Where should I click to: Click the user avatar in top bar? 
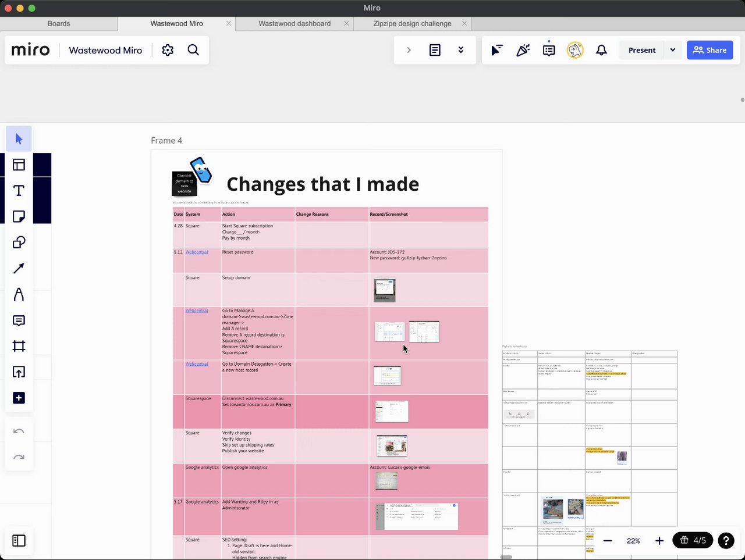tap(575, 50)
